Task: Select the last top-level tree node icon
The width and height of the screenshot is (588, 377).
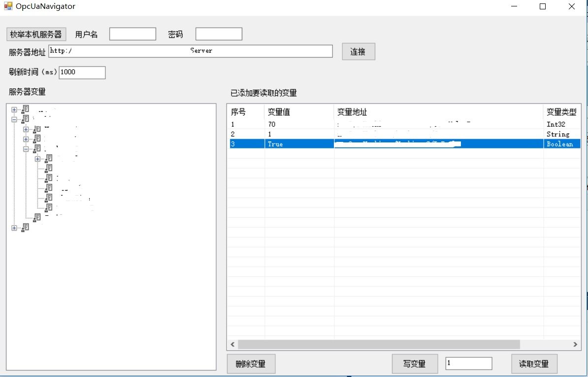Action: point(25,227)
